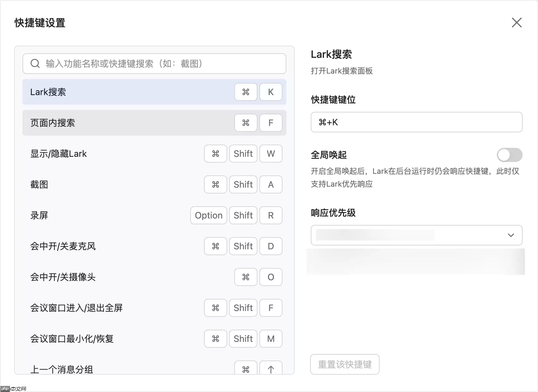Select the 页面内搜索 shortcut entry
This screenshot has height=392, width=538.
(96, 123)
